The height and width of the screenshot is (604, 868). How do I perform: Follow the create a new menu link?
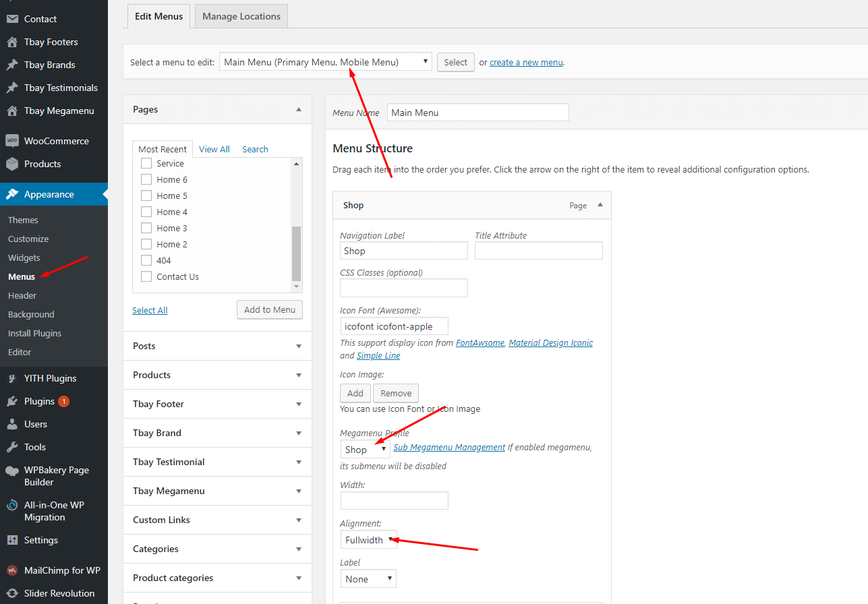[526, 62]
